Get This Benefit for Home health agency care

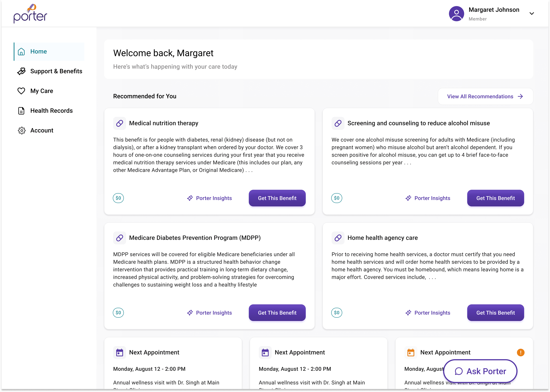(495, 313)
